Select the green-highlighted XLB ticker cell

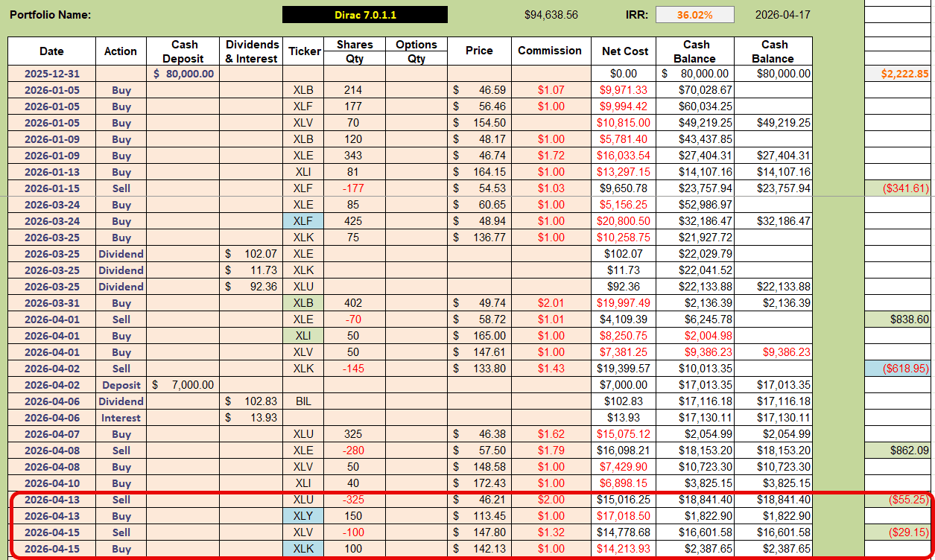[x=304, y=303]
